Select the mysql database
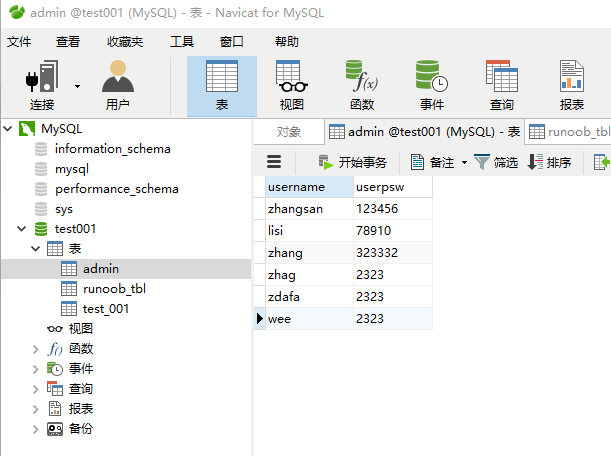The image size is (611, 456). tap(72, 169)
